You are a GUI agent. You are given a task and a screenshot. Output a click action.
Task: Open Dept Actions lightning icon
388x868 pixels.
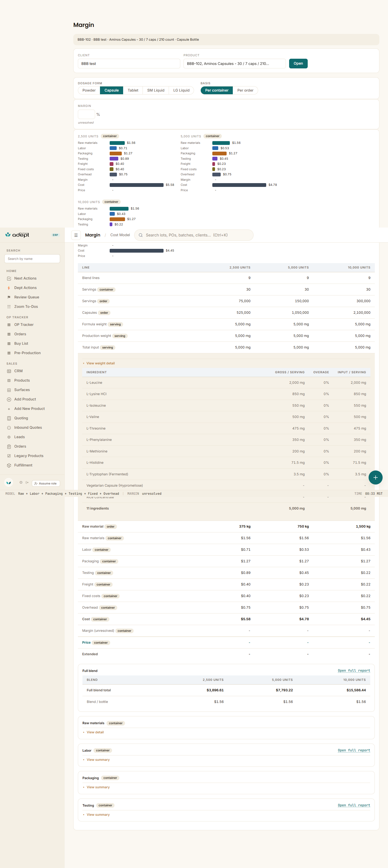pos(9,288)
